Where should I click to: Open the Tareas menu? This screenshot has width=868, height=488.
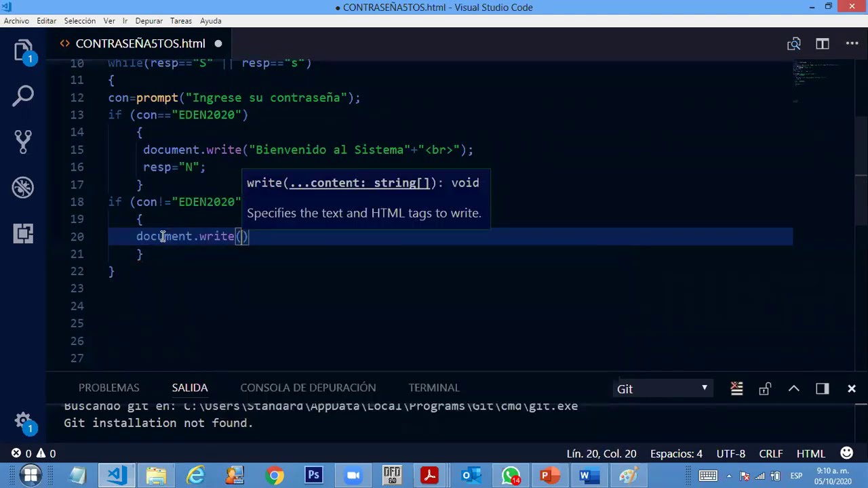180,21
